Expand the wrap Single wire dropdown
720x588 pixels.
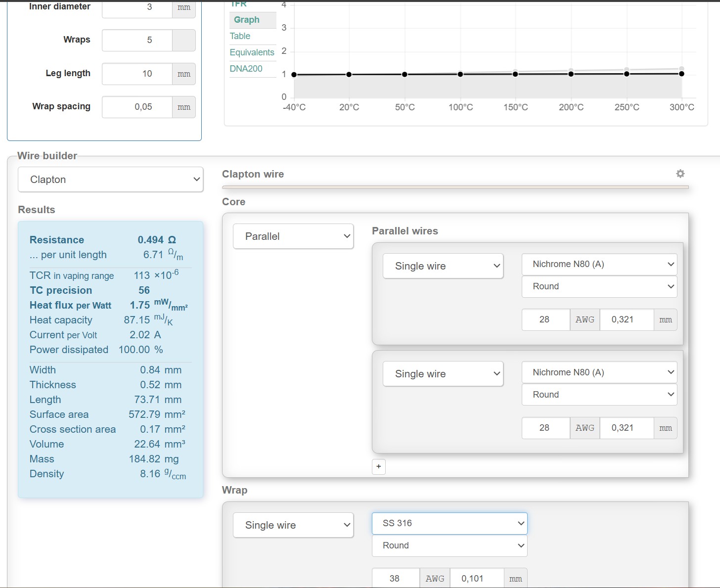coord(293,525)
